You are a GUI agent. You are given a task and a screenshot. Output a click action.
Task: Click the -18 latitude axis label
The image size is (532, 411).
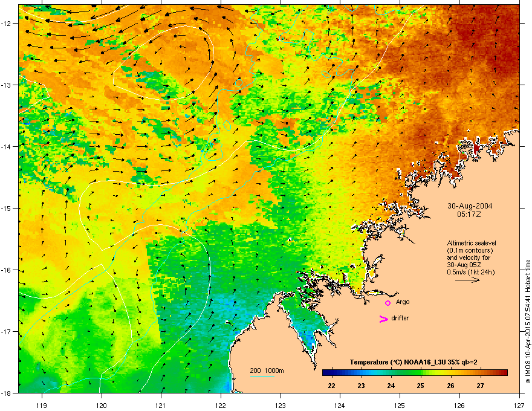coord(6,393)
